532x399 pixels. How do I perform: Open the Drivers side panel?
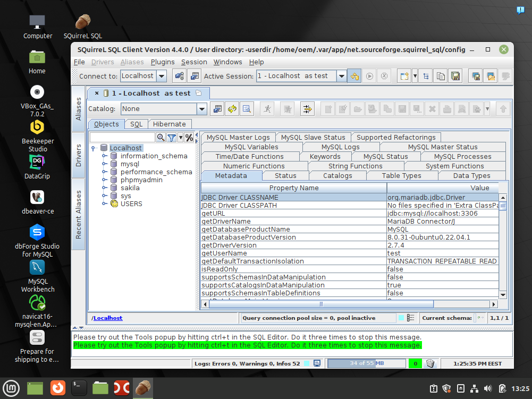tap(78, 155)
